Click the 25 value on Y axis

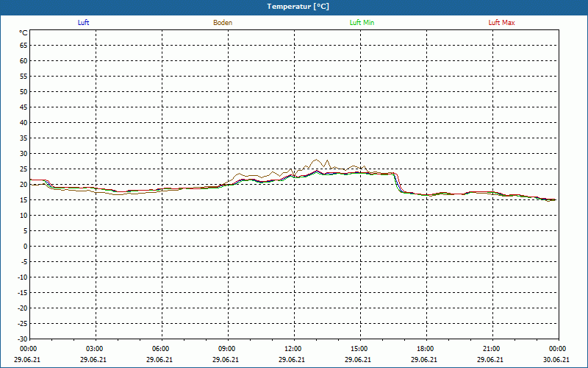pos(24,169)
